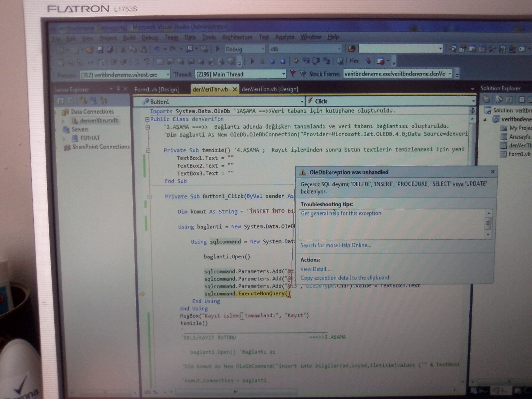Click the code editor vertical scrollbar
The image size is (532, 399).
(x=472, y=144)
